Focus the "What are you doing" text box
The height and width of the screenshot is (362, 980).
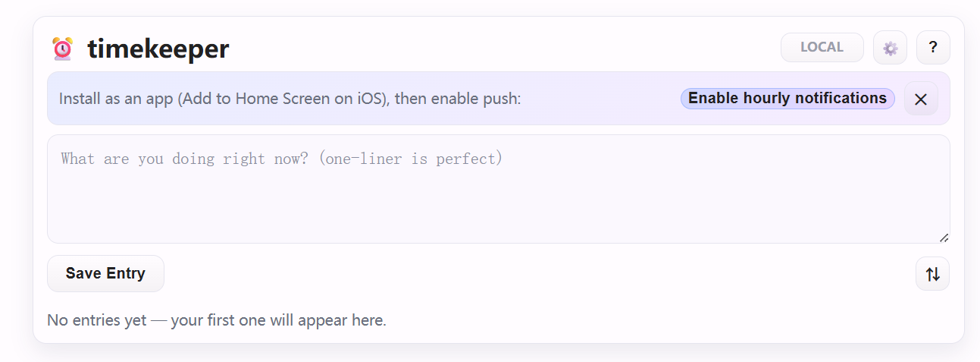point(498,190)
